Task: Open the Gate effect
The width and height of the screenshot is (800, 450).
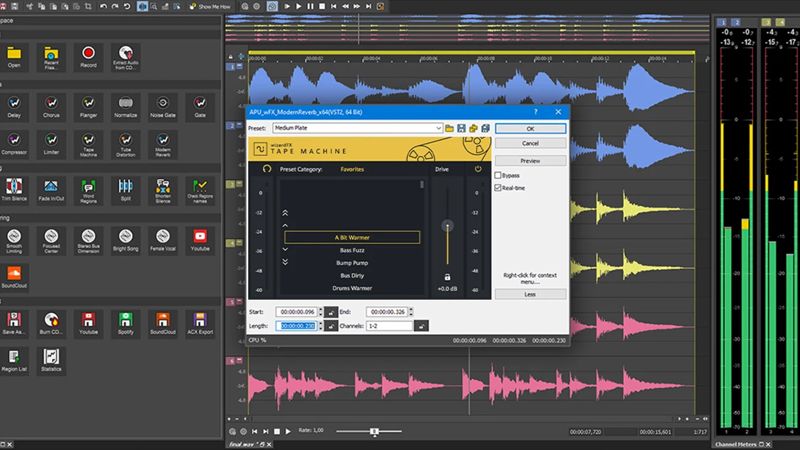Action: point(200,107)
